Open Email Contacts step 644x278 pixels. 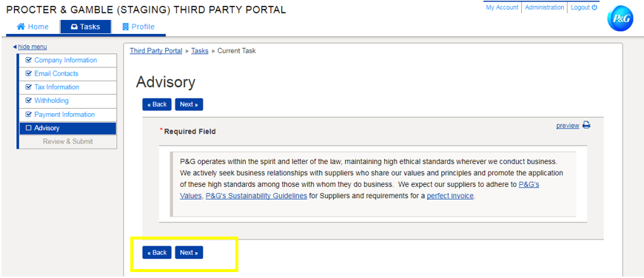[68, 74]
